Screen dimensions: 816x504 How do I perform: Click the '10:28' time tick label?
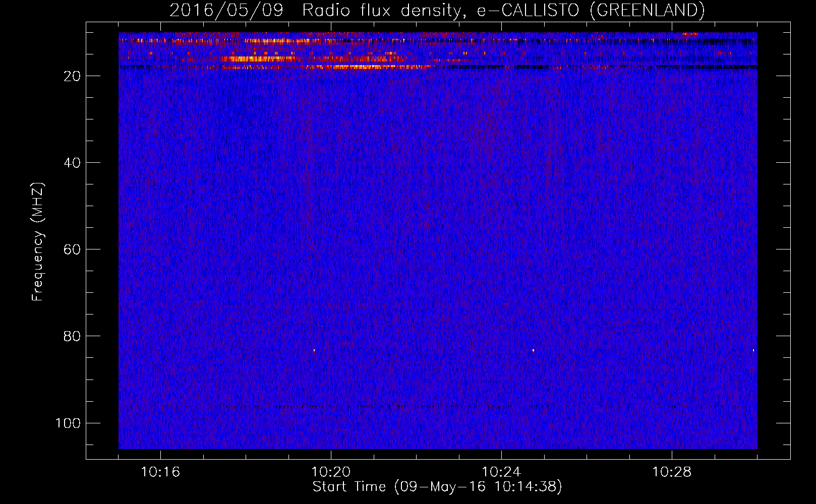(672, 472)
